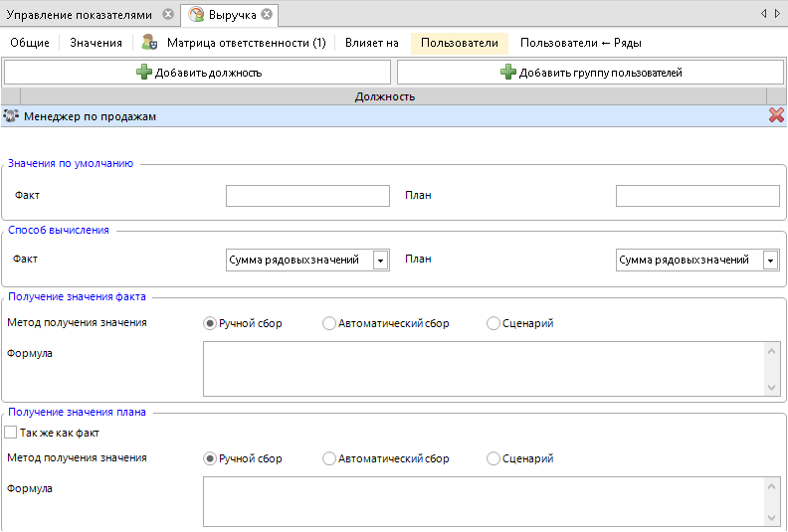Choose Ручной сбор in plan section

tap(210, 458)
